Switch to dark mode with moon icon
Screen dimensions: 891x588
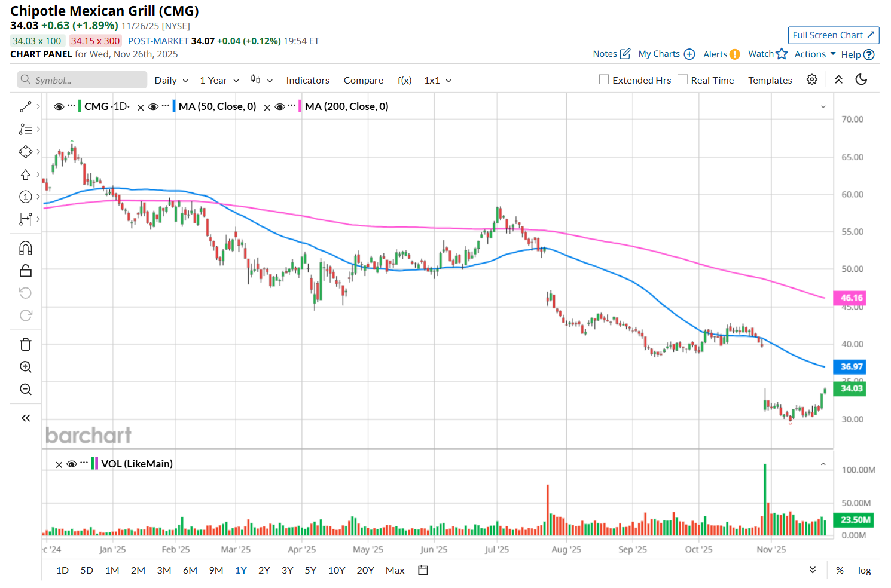point(861,79)
